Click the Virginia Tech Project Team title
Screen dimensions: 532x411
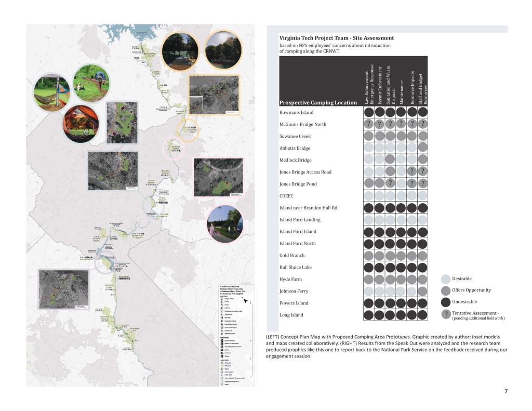tap(337, 38)
